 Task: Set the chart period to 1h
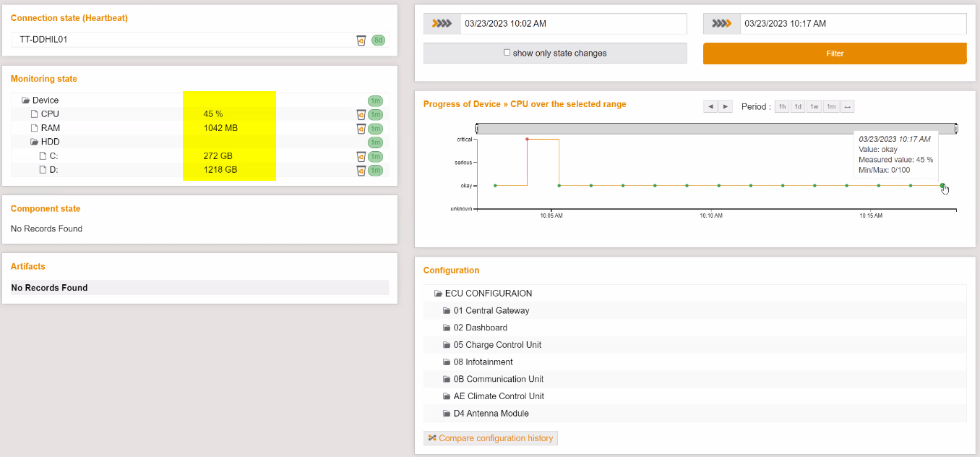click(781, 106)
